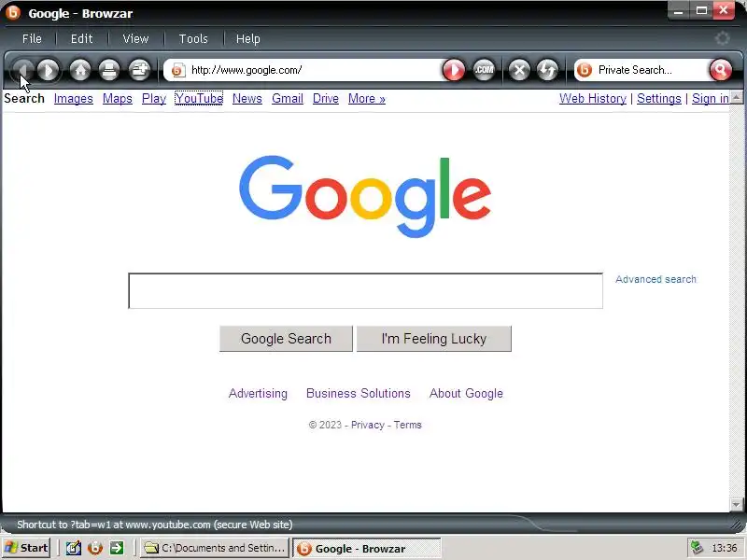Open the Windows Start button
This screenshot has width=747, height=560.
pos(26,548)
